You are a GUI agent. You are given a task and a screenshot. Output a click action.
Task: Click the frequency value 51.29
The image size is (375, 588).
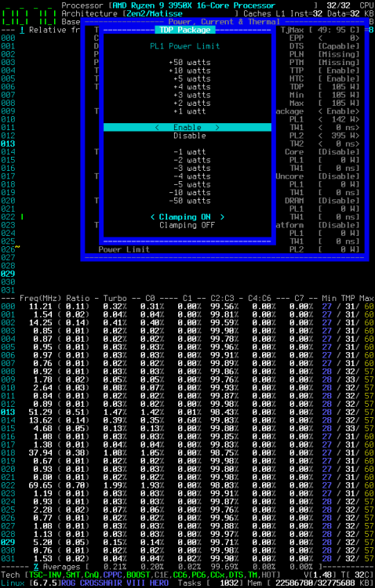[x=40, y=412]
